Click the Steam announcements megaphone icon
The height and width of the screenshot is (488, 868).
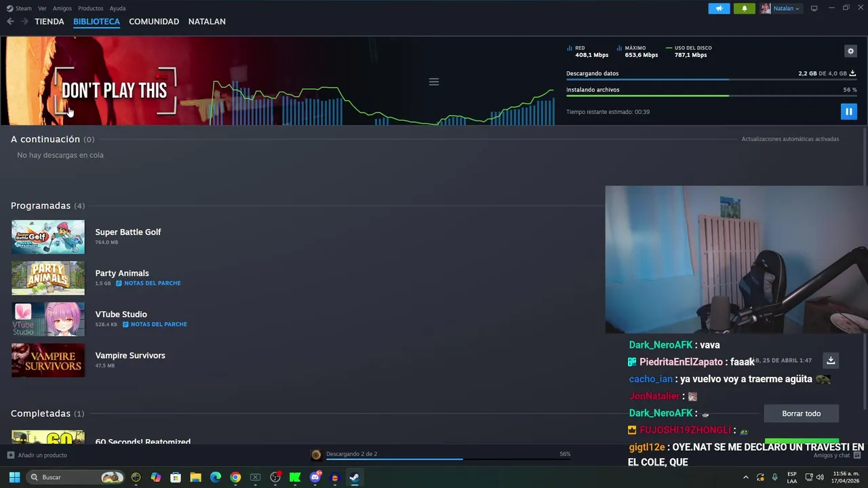tap(719, 8)
